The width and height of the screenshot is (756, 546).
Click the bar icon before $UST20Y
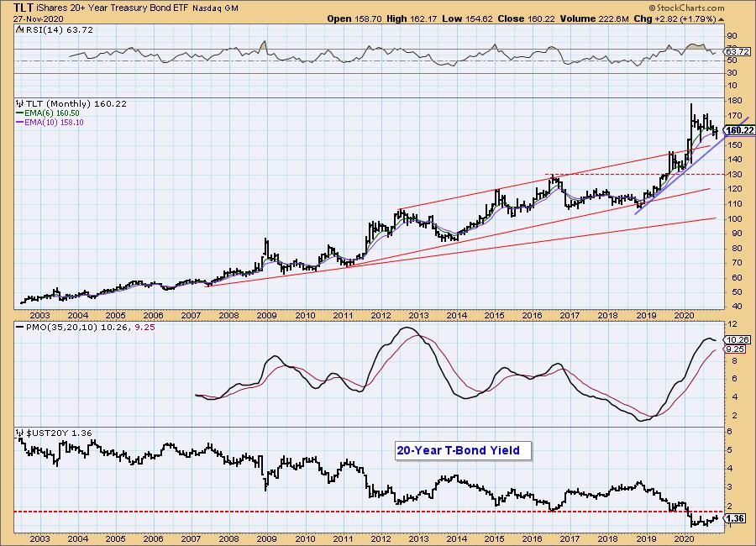coord(19,433)
